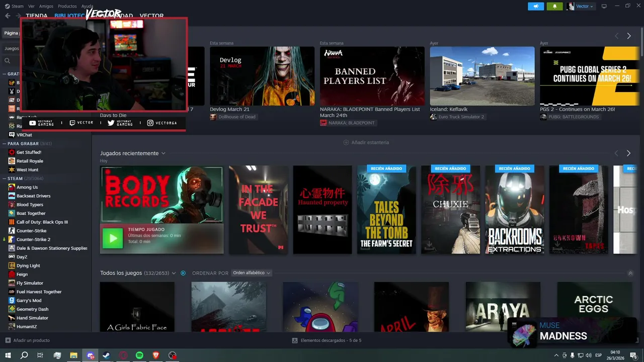Click the plus icon on Añadir estantería

point(346,142)
